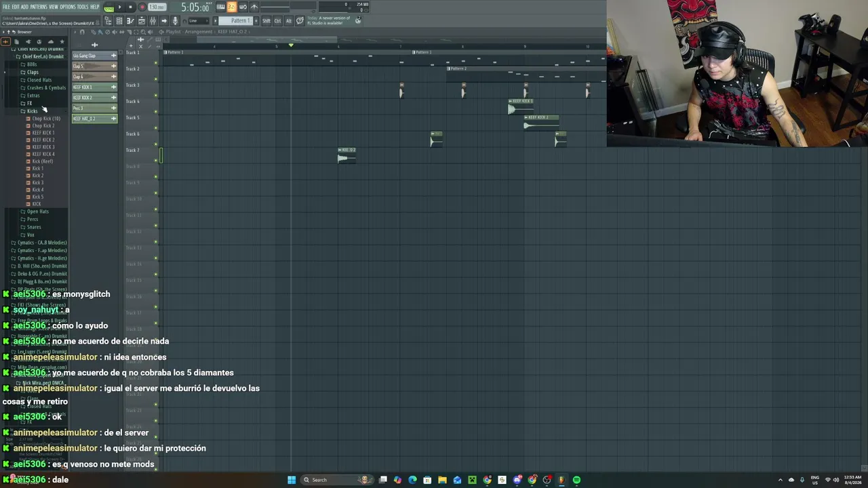The height and width of the screenshot is (488, 868).
Task: Click the 130 tempo field
Action: click(157, 7)
